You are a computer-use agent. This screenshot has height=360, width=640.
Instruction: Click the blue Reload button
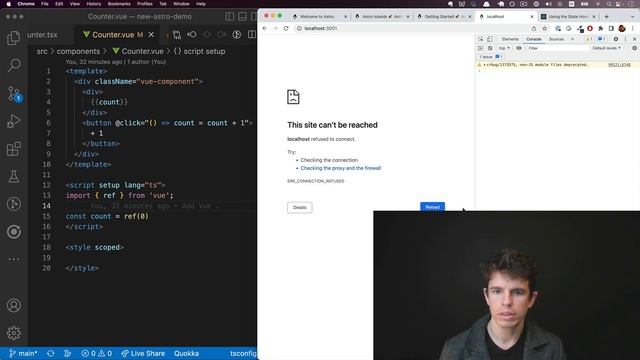(x=432, y=207)
